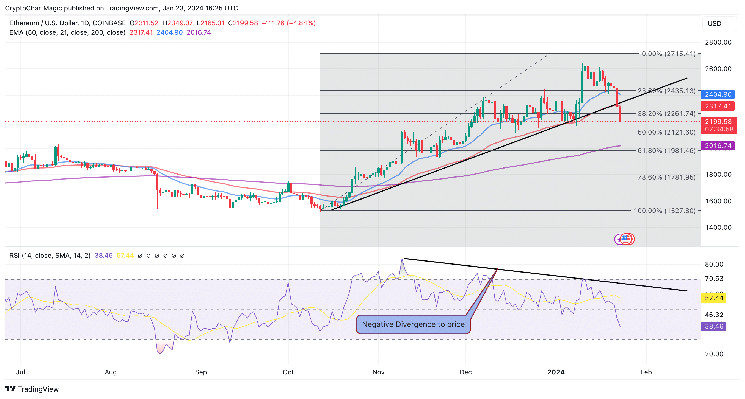Click the 2024 label on the time axis
Screen dimensions: 745x399
[x=555, y=371]
